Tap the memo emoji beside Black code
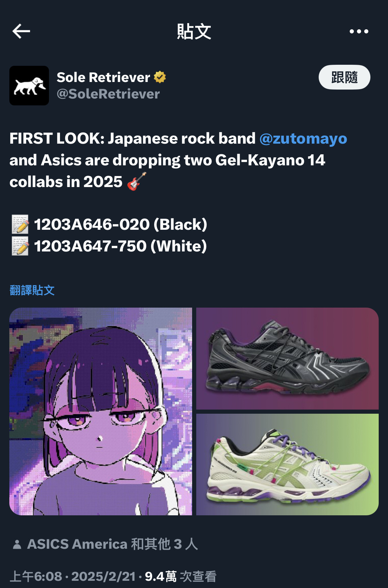Screen dimensions: 388x588 (x=20, y=224)
